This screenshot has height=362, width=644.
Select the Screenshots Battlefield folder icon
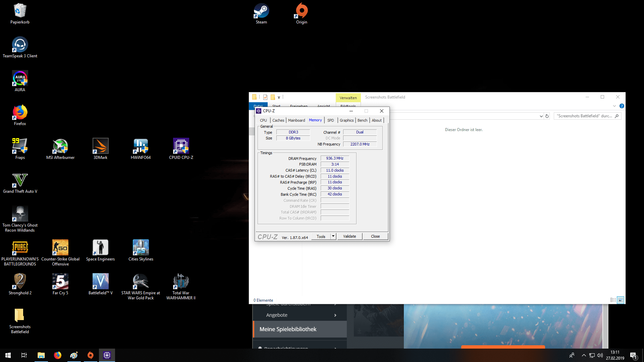[x=20, y=321]
